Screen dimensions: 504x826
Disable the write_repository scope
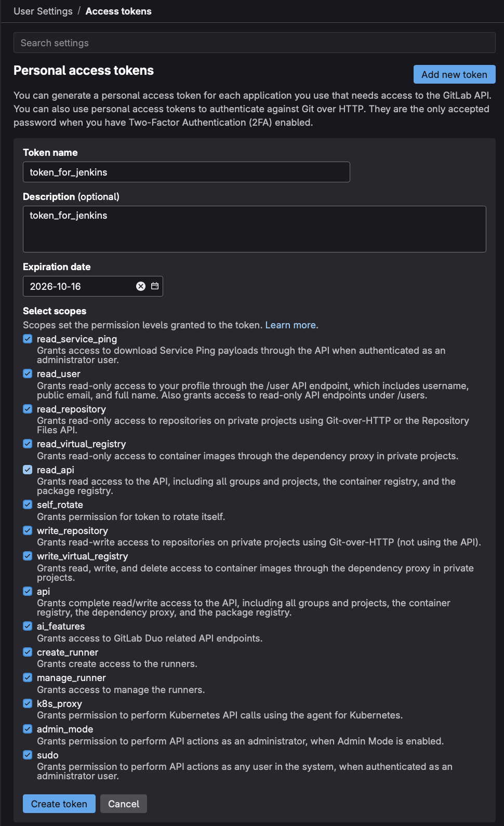click(28, 530)
